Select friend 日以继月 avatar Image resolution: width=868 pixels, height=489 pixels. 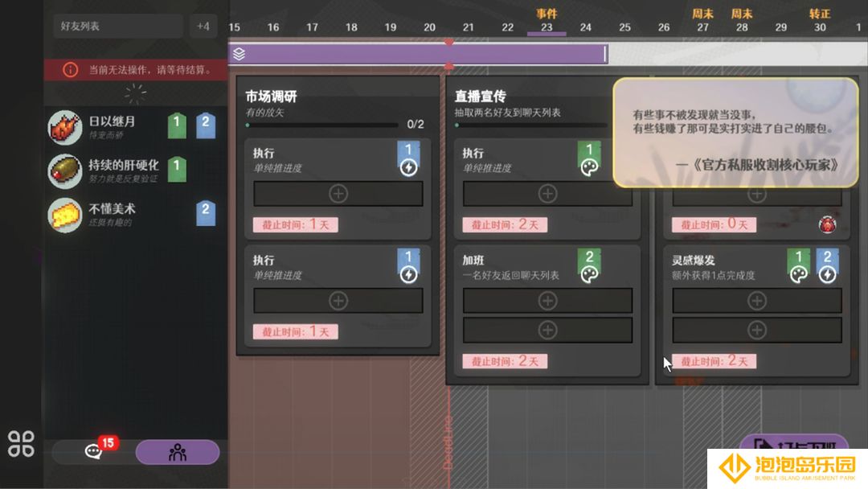(65, 127)
